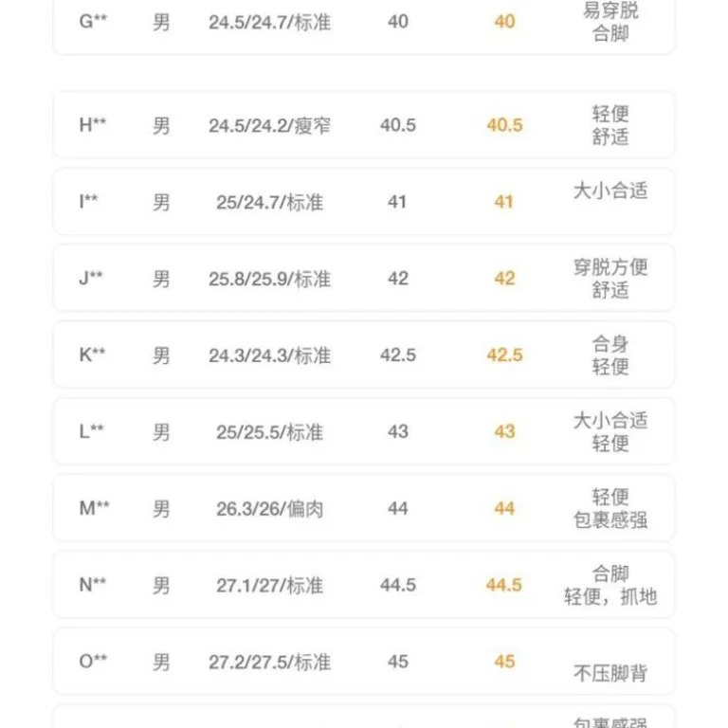Click the 穿脱方便 舒适 review text
The height and width of the screenshot is (728, 728).
coord(610,279)
